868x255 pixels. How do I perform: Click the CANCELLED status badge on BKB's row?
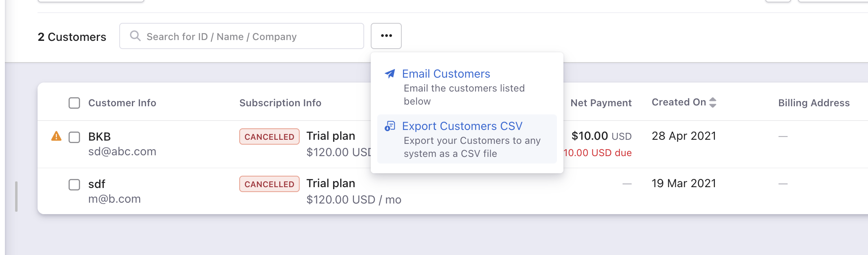[269, 136]
